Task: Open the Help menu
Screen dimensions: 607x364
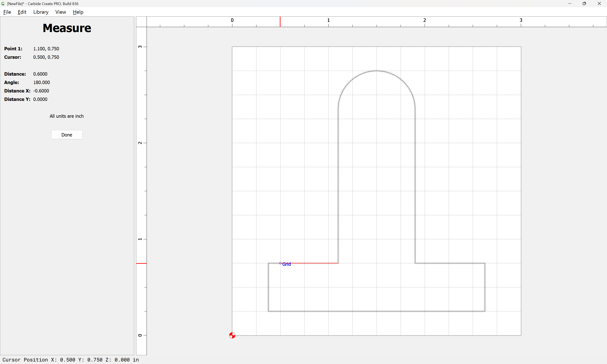Action: point(78,12)
